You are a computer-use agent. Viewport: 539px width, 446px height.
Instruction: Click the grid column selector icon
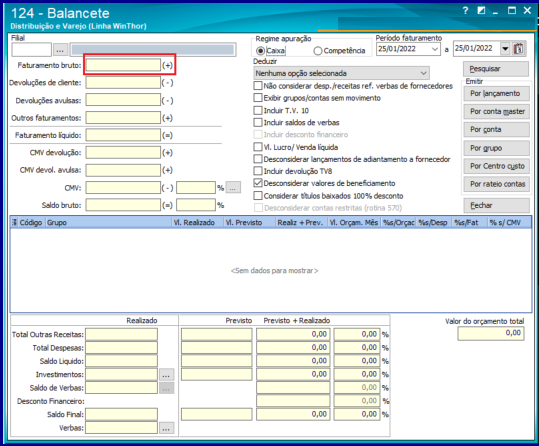point(14,222)
